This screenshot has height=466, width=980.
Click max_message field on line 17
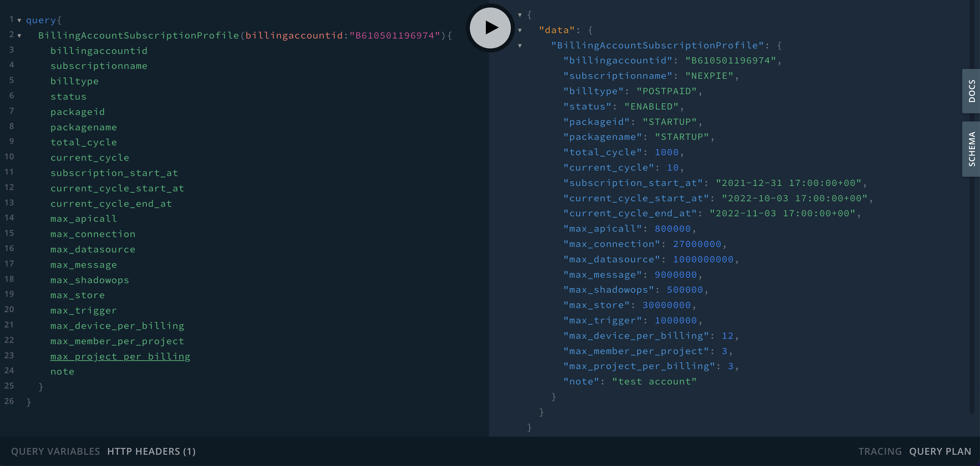coord(84,265)
